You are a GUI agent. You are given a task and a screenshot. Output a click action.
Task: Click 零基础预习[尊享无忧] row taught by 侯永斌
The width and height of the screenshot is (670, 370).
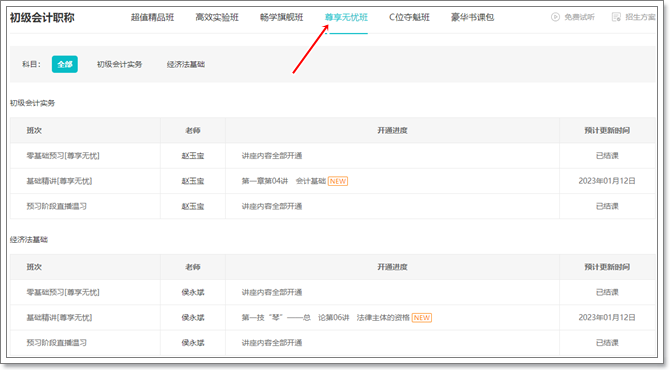coord(333,292)
